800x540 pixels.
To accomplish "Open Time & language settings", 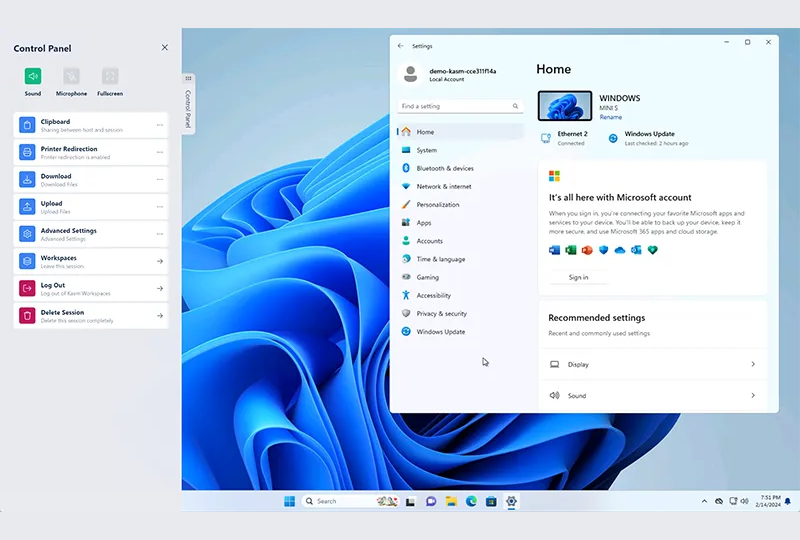I will pos(460,259).
